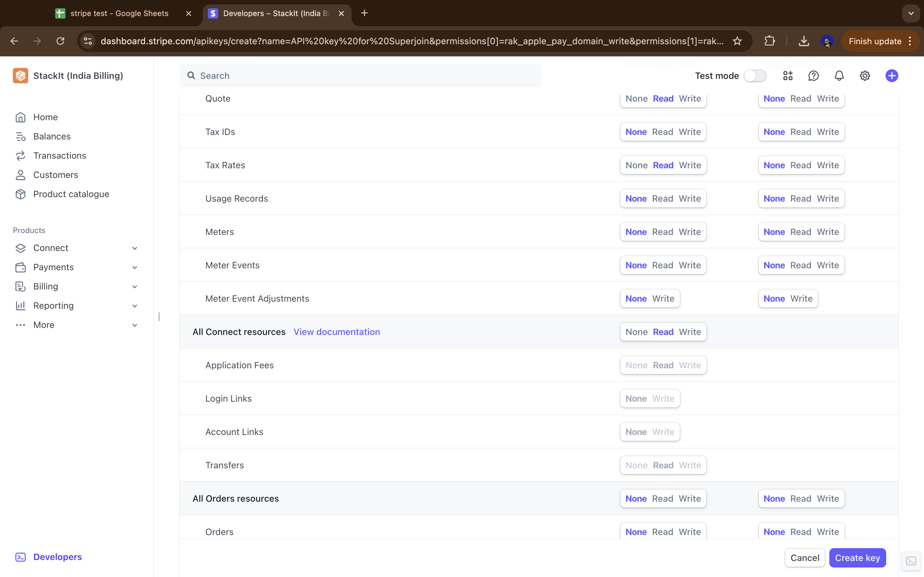Toggle the Test mode switch

tap(755, 76)
